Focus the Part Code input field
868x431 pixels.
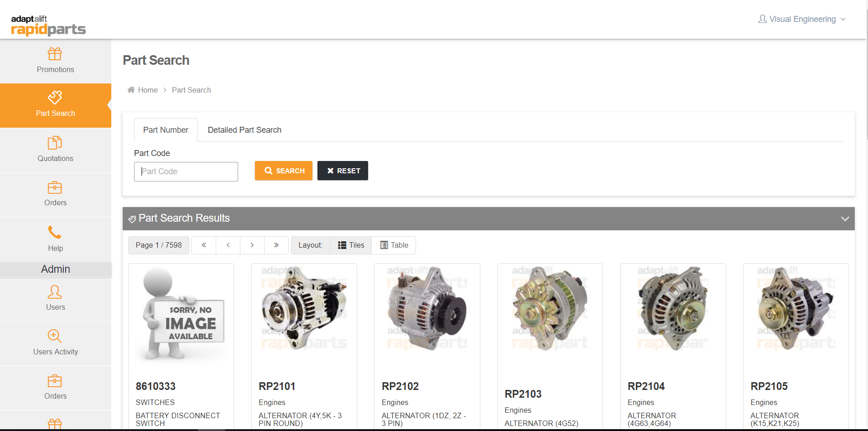point(186,171)
